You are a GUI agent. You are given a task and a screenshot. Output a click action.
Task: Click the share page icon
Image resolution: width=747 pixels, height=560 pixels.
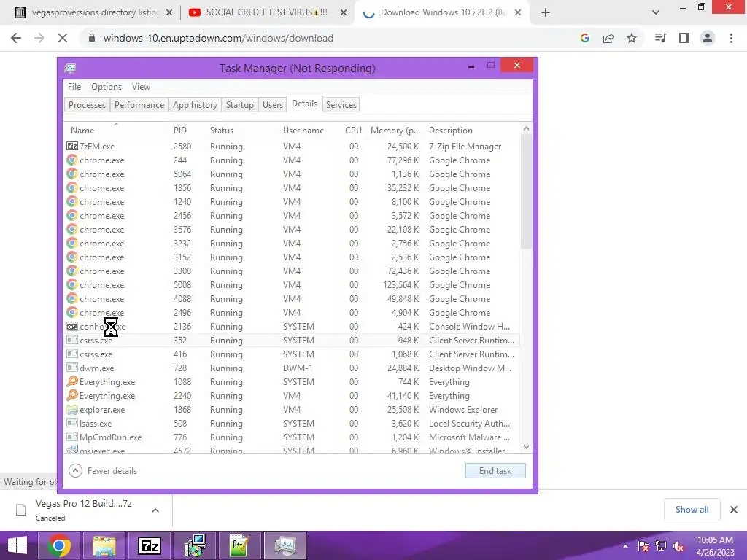point(608,38)
